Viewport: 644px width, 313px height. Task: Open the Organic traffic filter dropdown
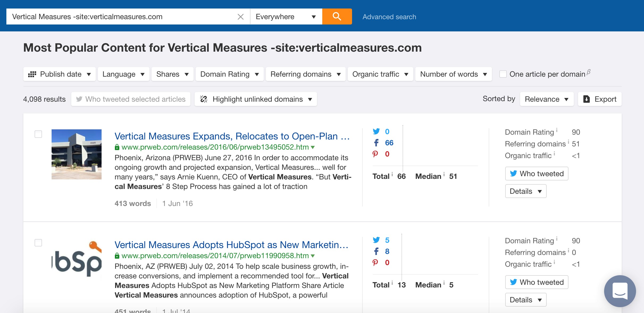380,74
